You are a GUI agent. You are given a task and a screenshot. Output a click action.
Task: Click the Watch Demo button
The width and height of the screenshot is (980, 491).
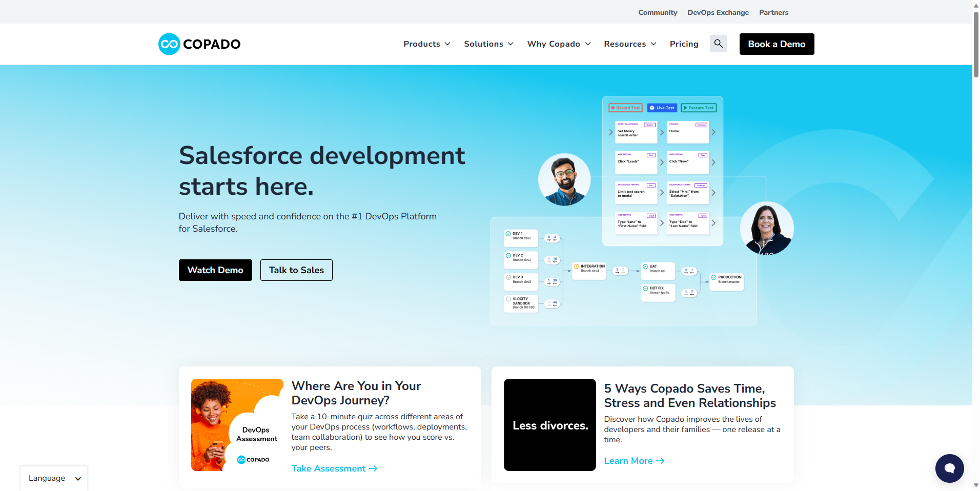(215, 270)
